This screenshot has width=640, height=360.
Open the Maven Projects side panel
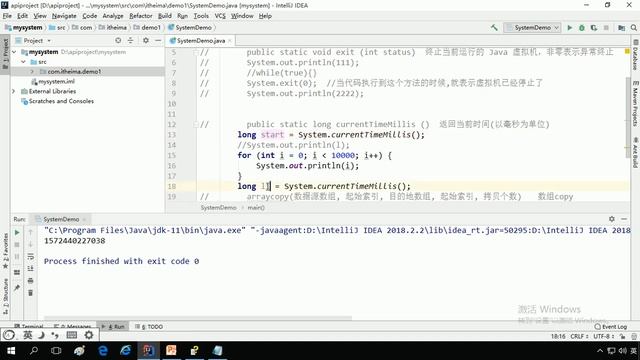pos(636,104)
